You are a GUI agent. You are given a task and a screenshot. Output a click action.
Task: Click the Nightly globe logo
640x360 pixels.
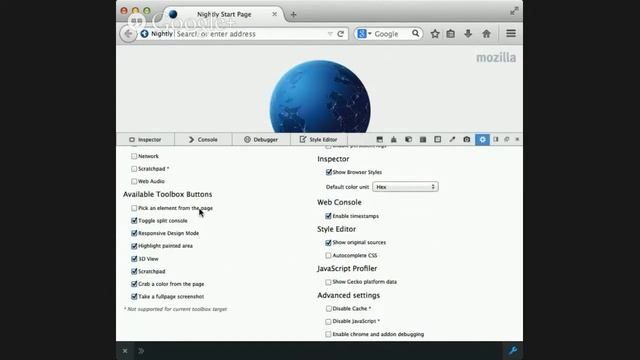pyautogui.click(x=320, y=97)
